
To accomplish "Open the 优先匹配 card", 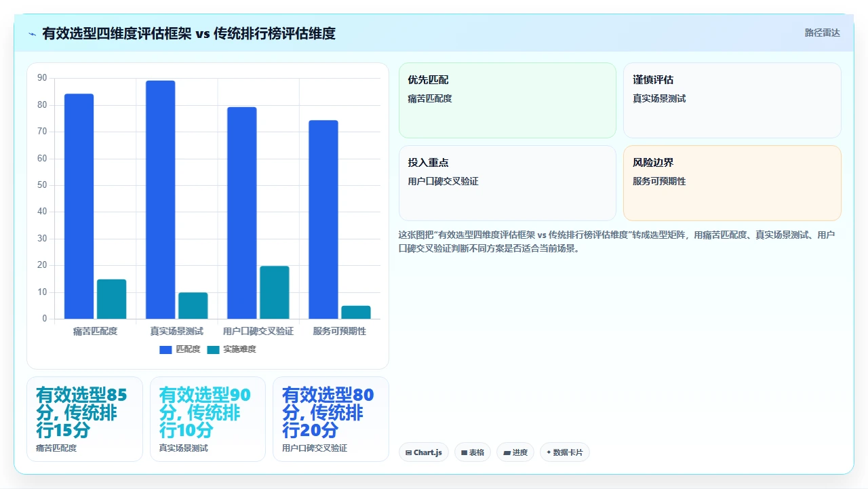I will pos(507,100).
